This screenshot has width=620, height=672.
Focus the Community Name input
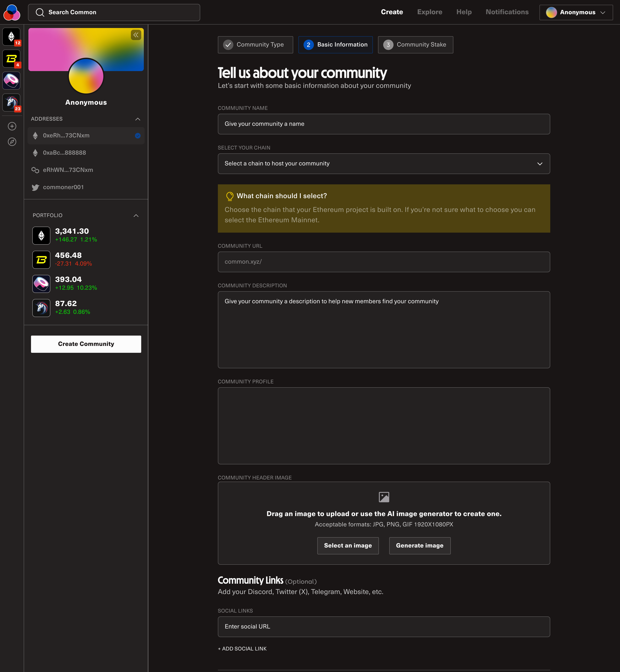tap(384, 124)
